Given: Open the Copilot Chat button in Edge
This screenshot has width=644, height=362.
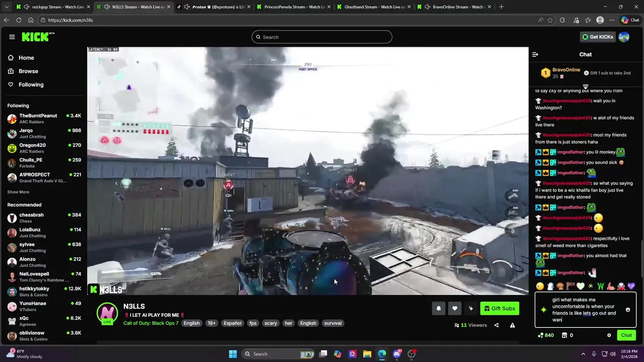Looking at the screenshot, I should (x=630, y=20).
